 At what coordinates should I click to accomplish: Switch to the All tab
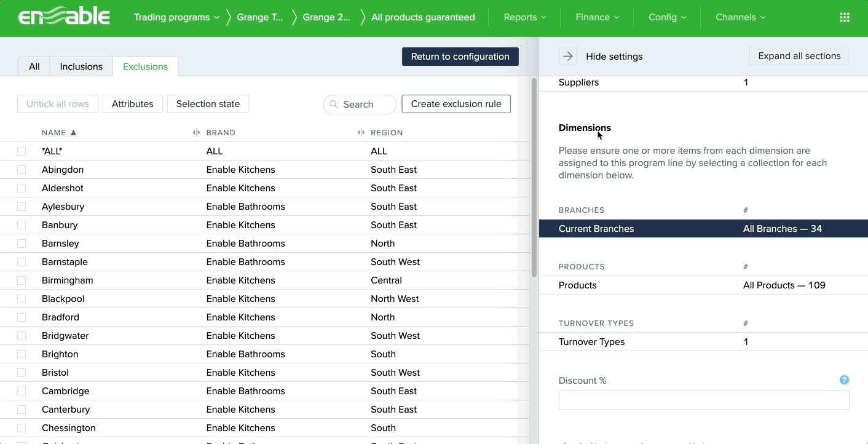[34, 66]
